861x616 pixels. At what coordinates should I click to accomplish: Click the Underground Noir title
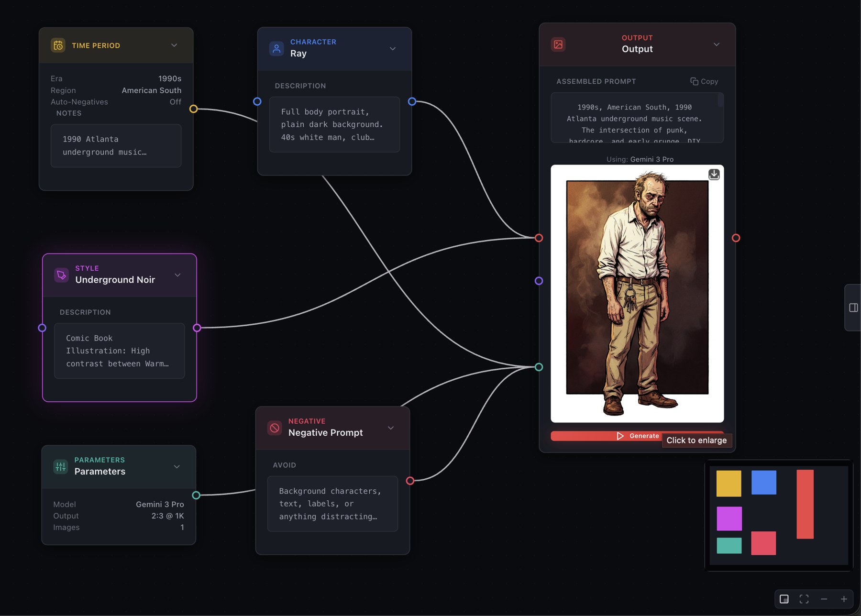click(115, 280)
